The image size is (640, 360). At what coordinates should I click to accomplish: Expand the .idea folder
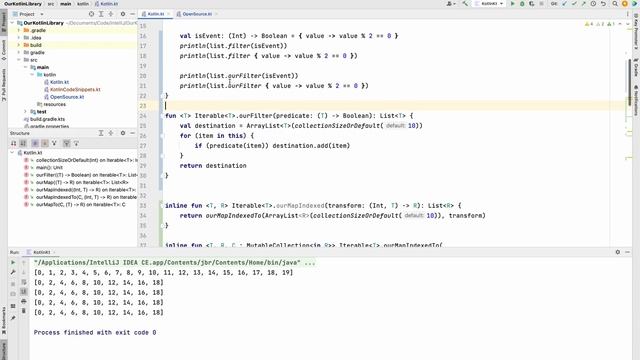coord(19,38)
